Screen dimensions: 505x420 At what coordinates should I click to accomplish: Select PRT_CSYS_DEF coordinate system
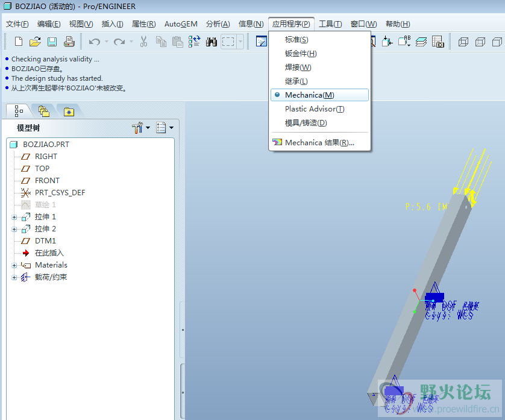point(60,193)
